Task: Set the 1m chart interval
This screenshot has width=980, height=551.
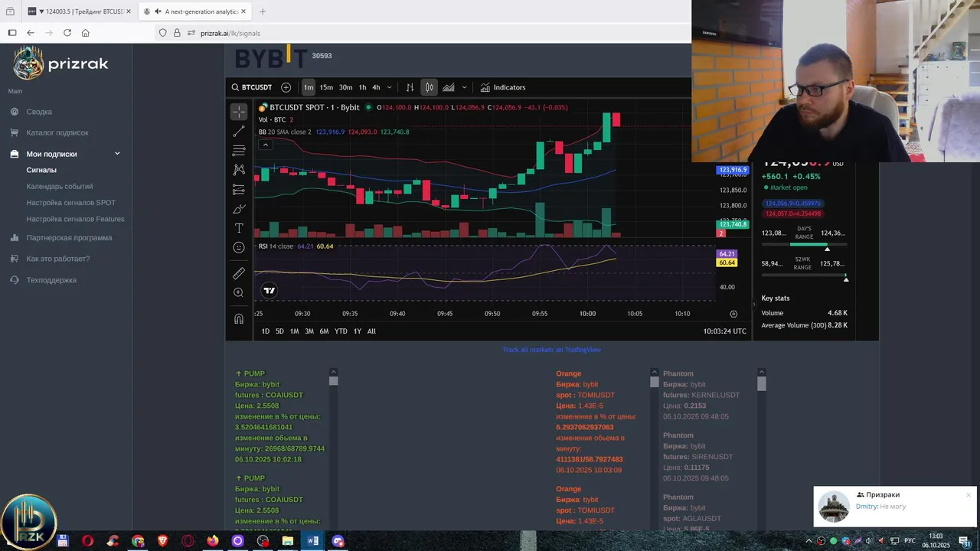Action: 309,87
